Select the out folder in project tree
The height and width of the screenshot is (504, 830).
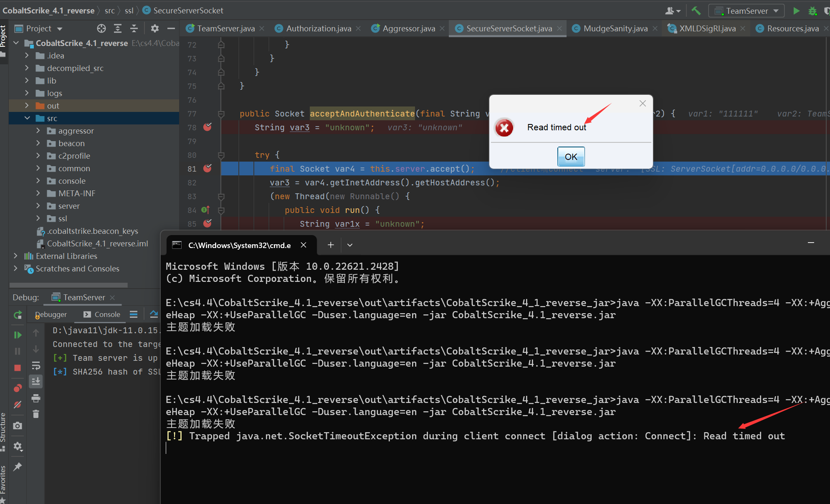[x=94, y=106]
